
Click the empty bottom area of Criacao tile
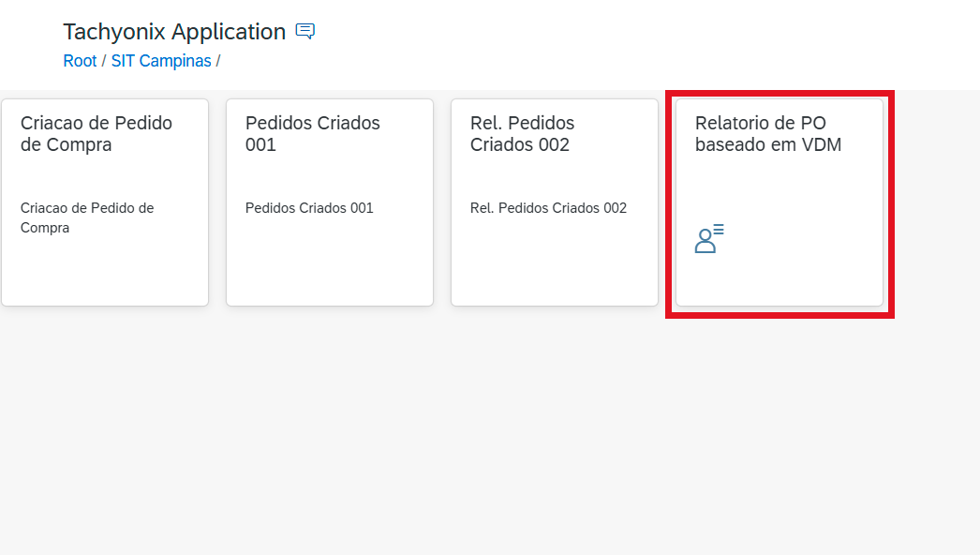coord(105,272)
